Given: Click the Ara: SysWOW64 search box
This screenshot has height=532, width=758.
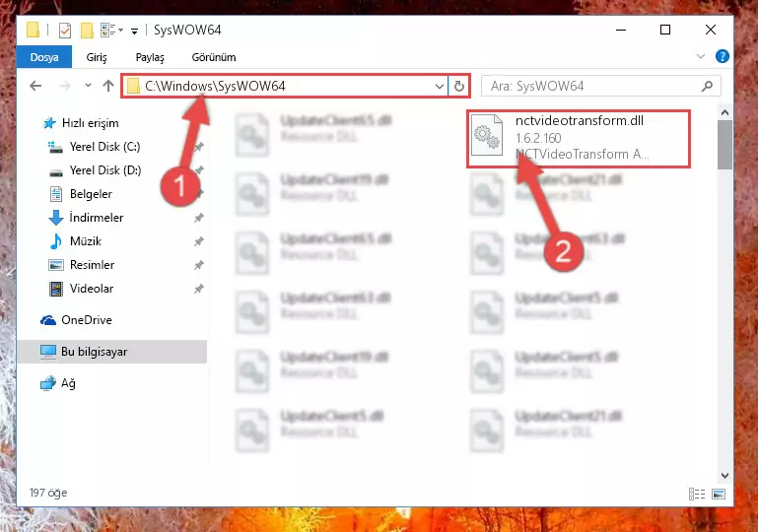Looking at the screenshot, I should 601,86.
